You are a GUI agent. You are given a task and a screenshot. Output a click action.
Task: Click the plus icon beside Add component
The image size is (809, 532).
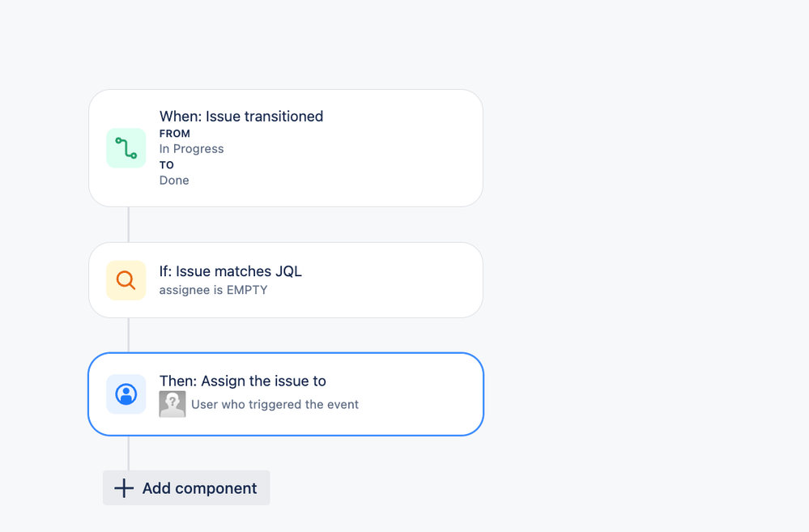coord(124,487)
